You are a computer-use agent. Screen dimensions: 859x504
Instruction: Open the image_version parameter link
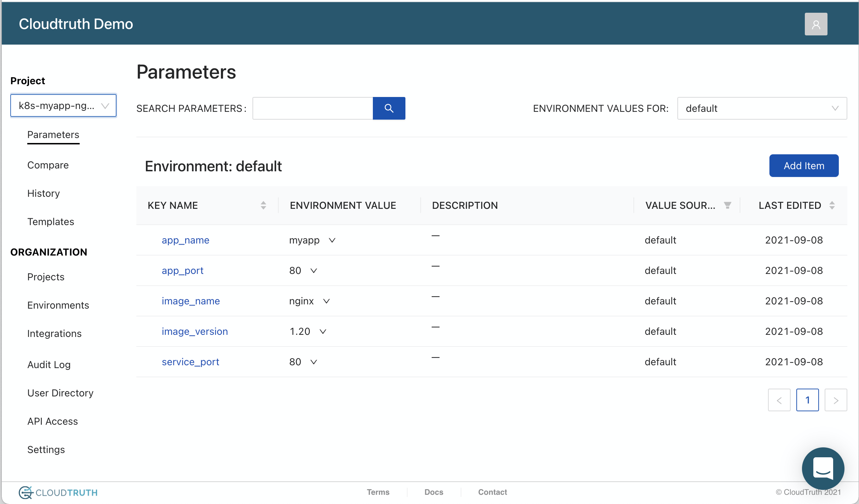(195, 332)
